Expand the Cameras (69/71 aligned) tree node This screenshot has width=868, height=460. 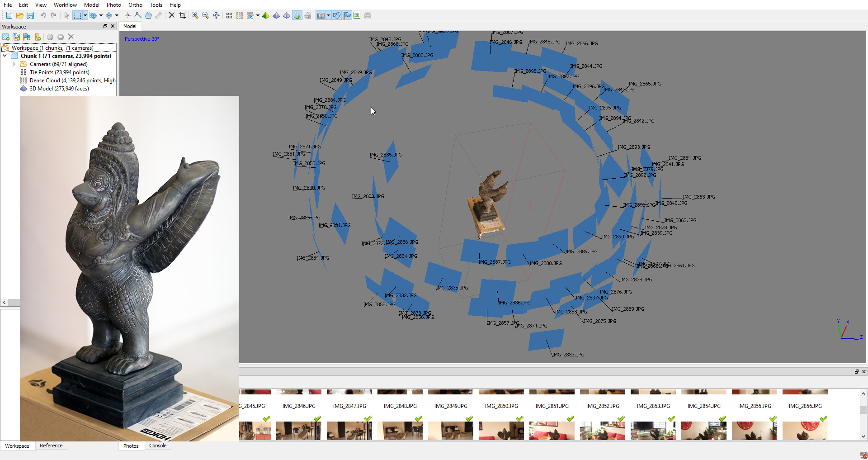[x=14, y=64]
